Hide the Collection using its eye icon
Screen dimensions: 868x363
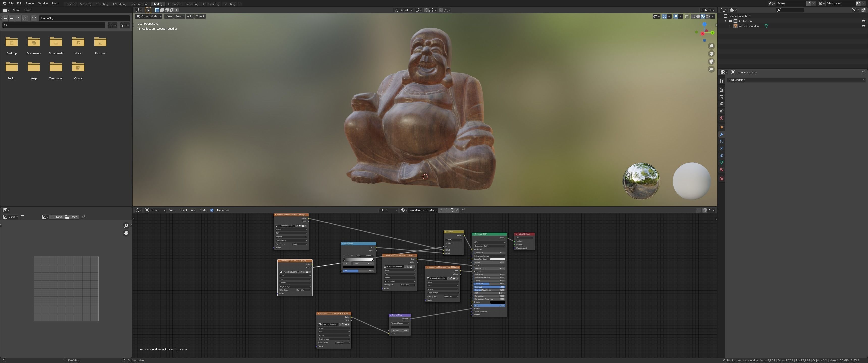[x=863, y=21]
